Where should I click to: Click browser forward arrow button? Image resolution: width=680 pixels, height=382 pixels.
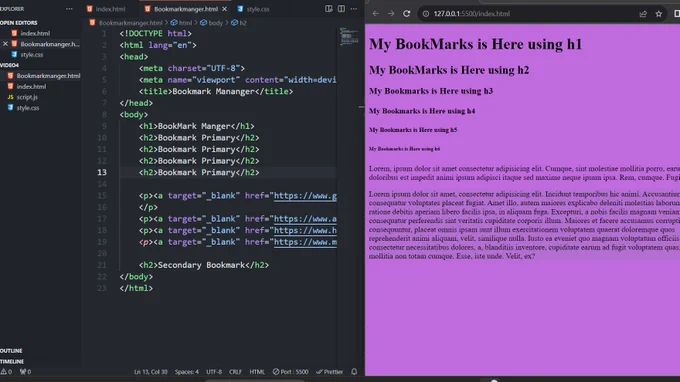pyautogui.click(x=391, y=13)
